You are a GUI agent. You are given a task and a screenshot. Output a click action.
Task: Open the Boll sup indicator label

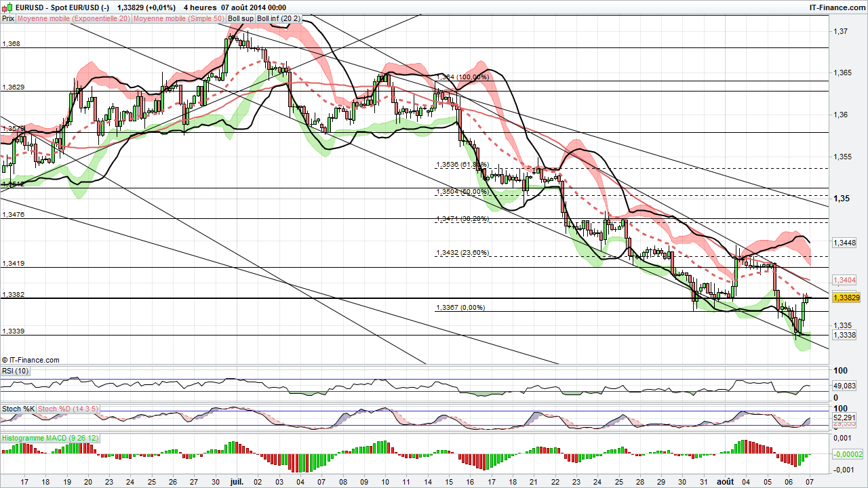tap(239, 18)
